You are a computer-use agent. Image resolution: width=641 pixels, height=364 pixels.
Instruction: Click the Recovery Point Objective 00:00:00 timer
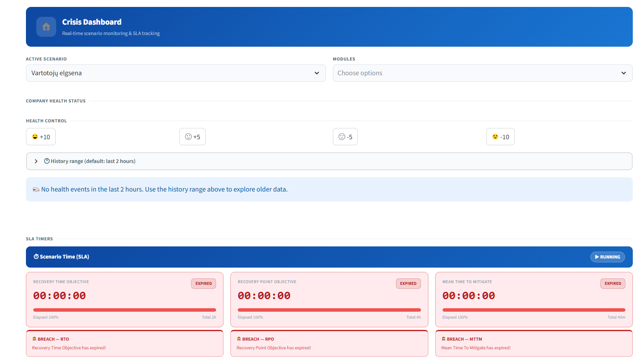coord(264,296)
